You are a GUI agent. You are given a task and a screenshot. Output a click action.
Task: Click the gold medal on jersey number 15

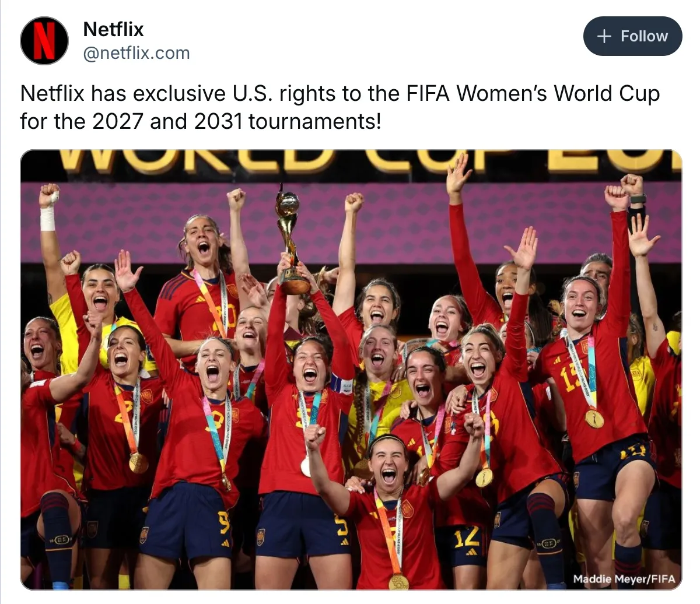click(594, 418)
